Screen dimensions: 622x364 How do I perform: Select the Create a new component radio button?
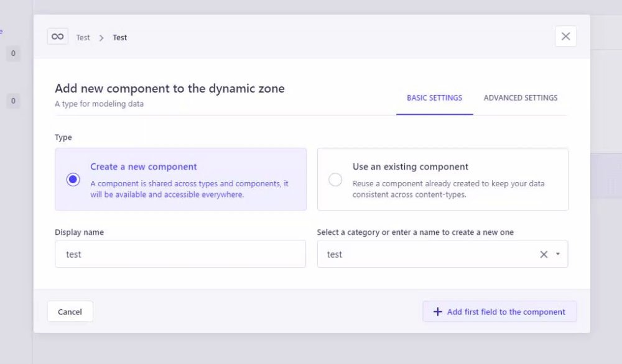tap(73, 180)
